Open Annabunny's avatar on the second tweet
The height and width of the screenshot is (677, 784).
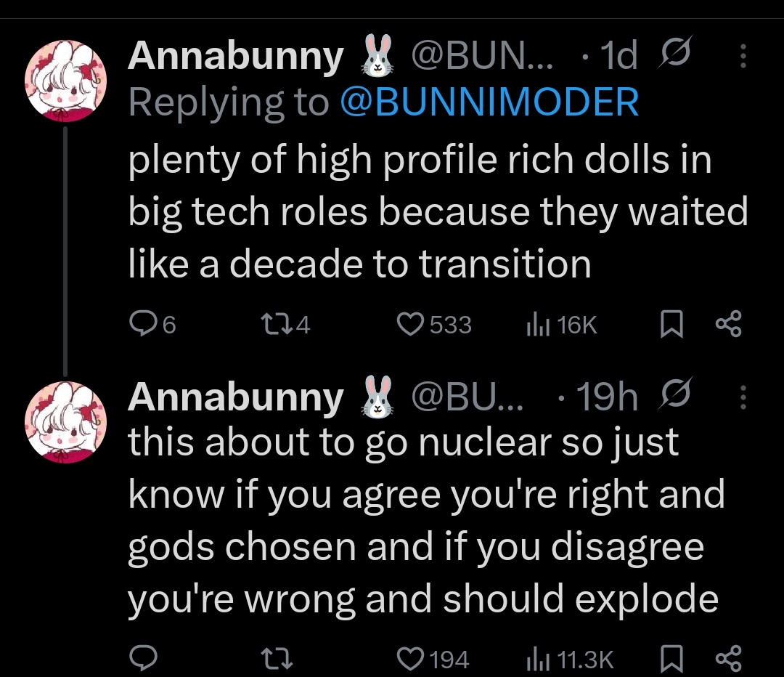point(66,421)
